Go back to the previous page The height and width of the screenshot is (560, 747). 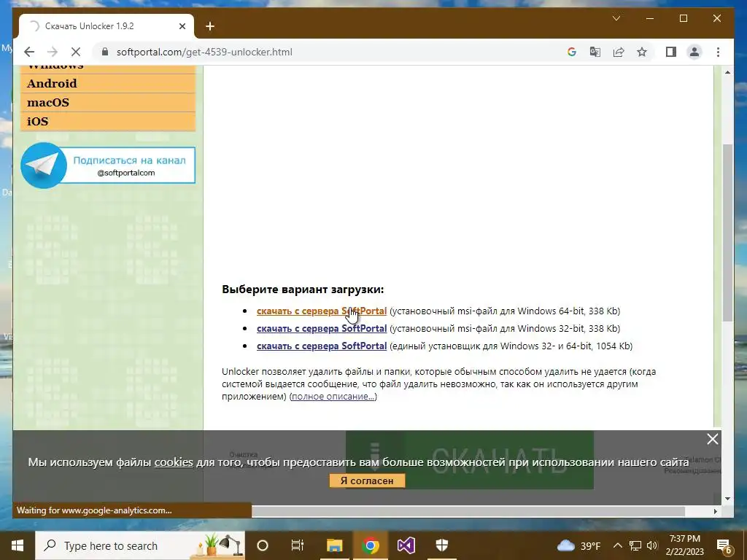coord(29,52)
